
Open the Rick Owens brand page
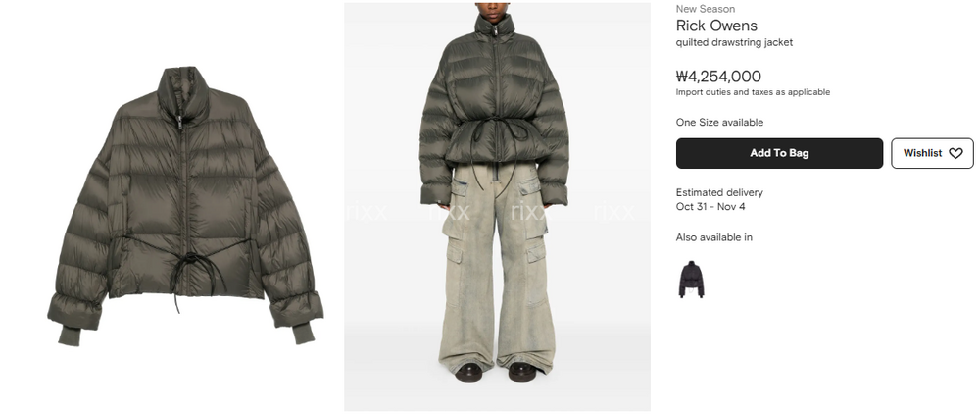(x=716, y=26)
